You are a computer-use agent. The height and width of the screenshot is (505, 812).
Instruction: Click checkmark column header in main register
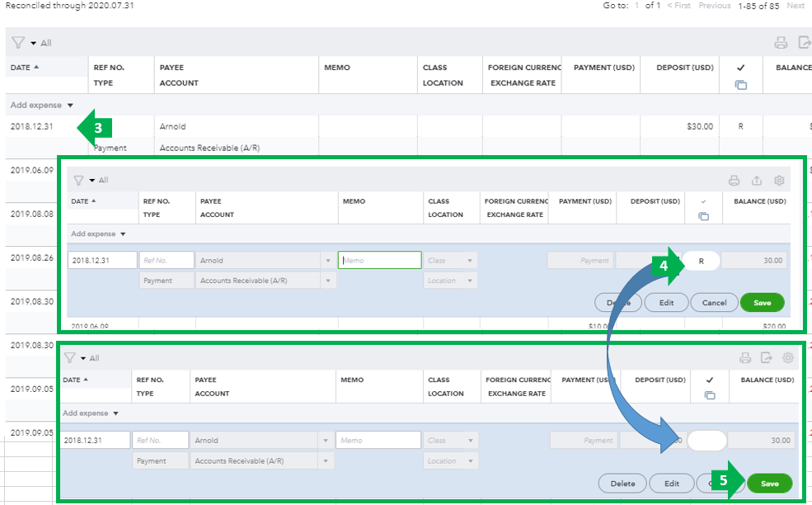(x=740, y=68)
